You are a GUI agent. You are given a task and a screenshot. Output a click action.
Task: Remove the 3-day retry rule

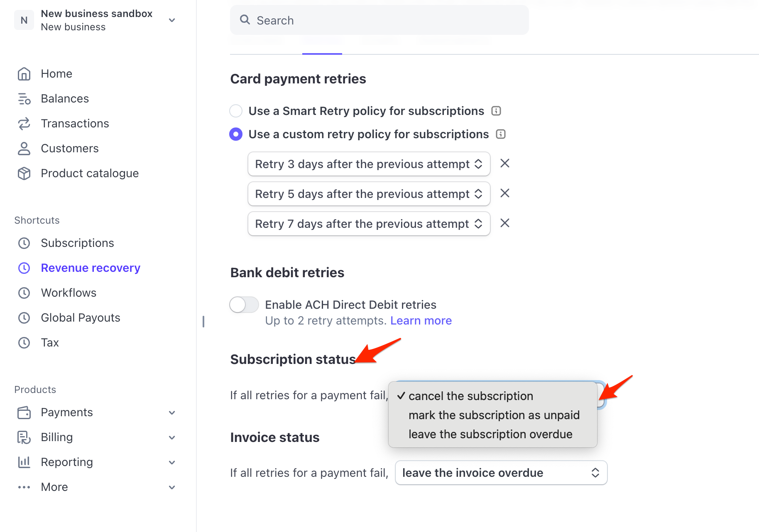point(504,164)
